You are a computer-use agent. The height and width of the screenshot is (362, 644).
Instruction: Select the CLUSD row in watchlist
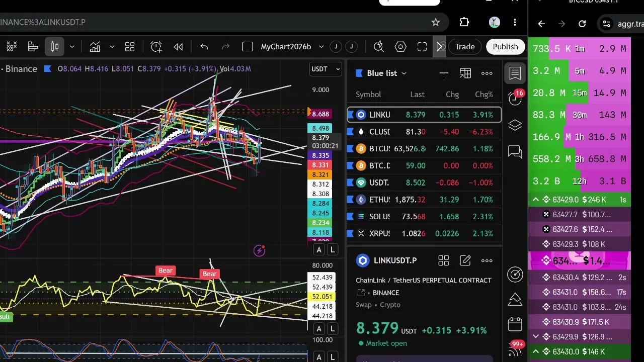pos(425,132)
